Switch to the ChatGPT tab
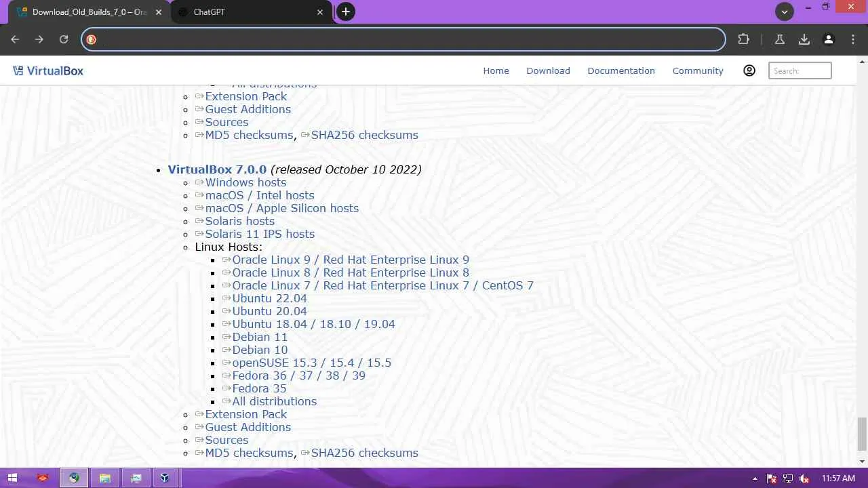This screenshot has height=488, width=868. click(251, 12)
